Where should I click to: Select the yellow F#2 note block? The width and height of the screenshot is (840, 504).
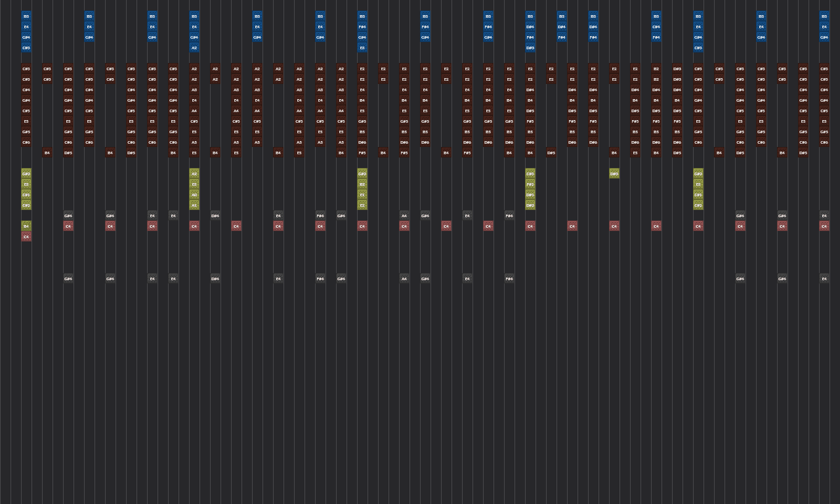pyautogui.click(x=530, y=184)
